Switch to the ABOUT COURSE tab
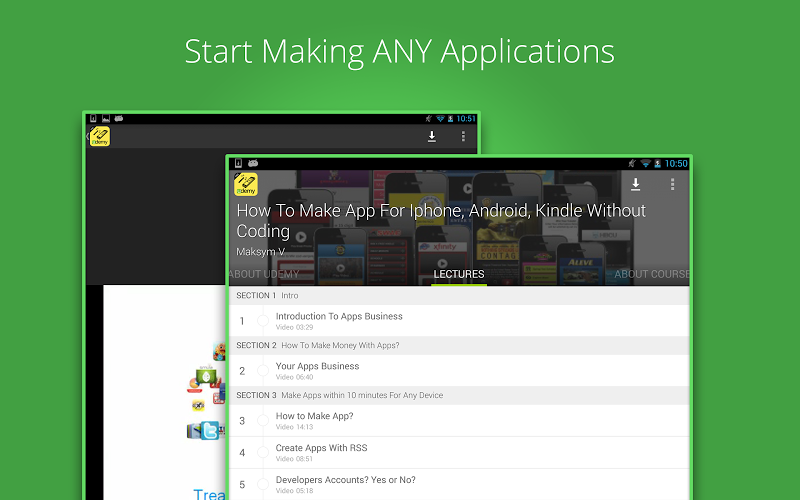 pyautogui.click(x=652, y=274)
